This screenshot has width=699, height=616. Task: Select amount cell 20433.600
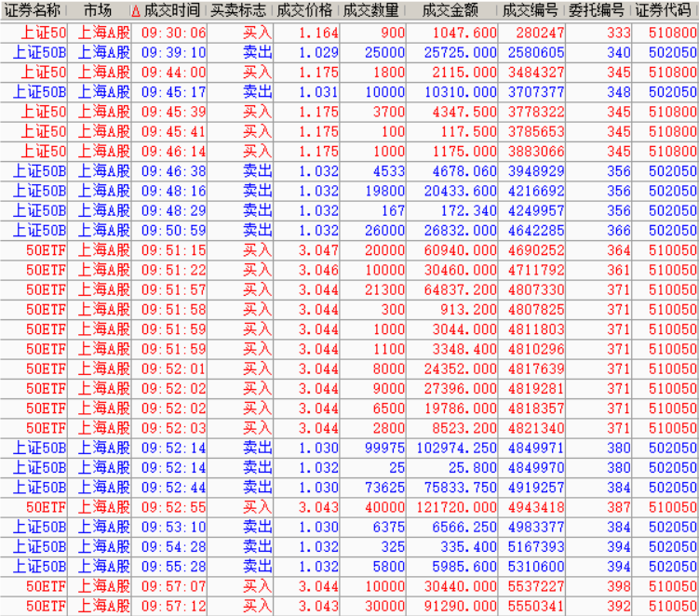[460, 191]
